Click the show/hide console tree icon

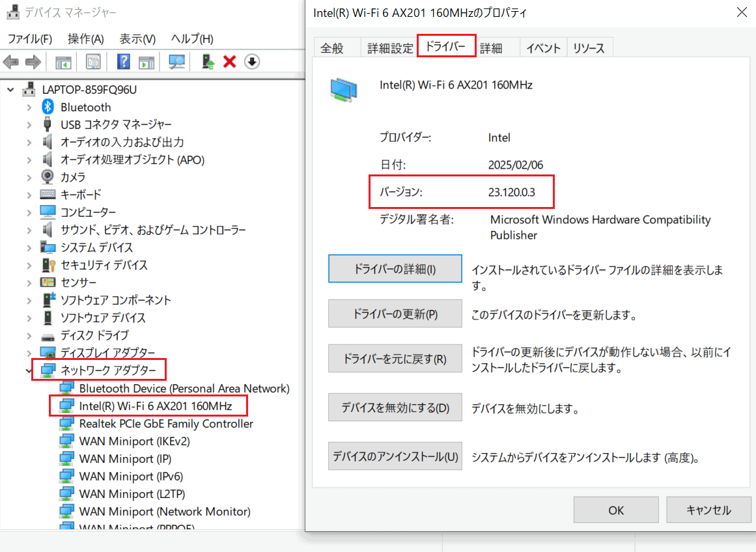(x=63, y=62)
